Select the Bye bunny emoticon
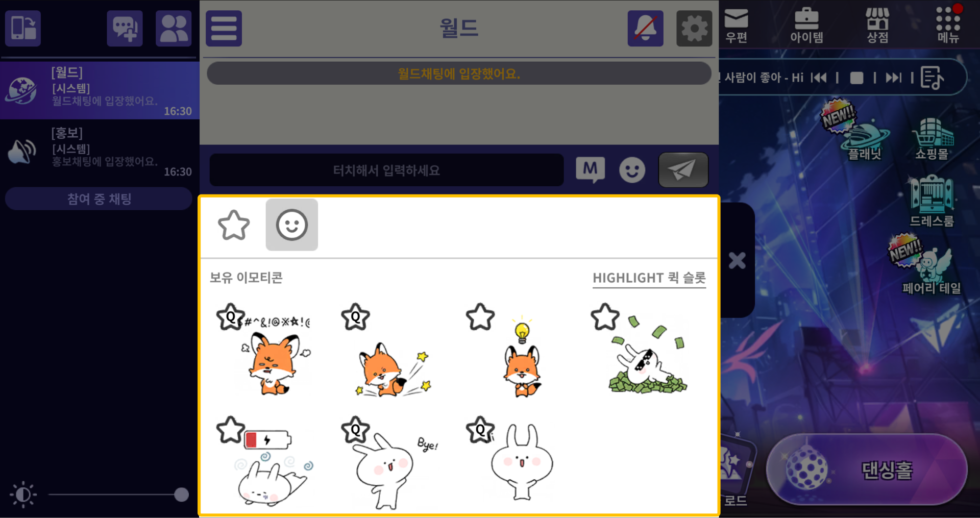The image size is (980, 518). click(x=389, y=463)
